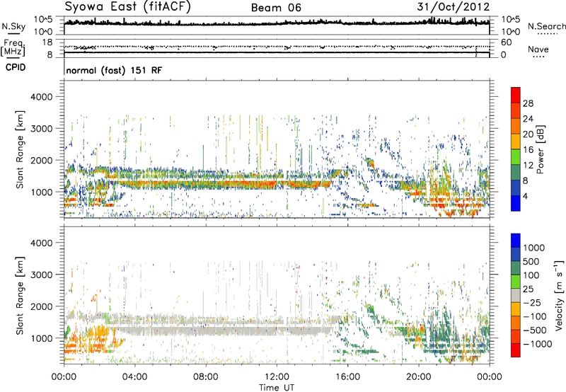Click the -500 tick on the Velocity scale
The height and width of the screenshot is (392, 566).
point(535,330)
